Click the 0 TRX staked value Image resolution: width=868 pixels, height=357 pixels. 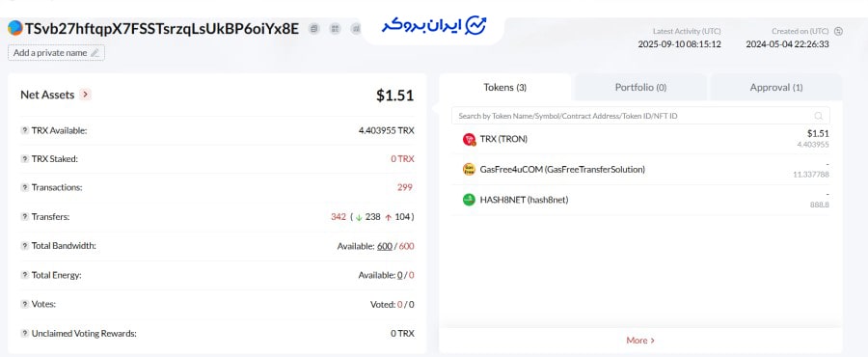[402, 159]
